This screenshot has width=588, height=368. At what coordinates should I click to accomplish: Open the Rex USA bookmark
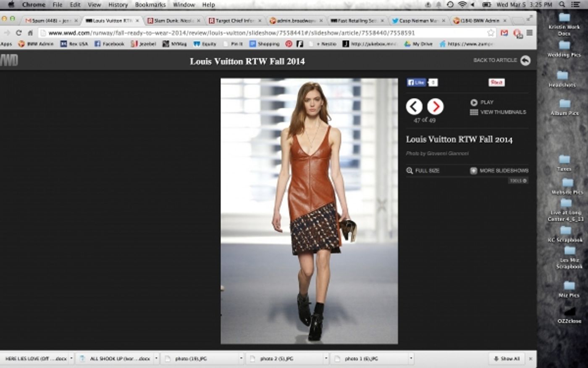[74, 44]
